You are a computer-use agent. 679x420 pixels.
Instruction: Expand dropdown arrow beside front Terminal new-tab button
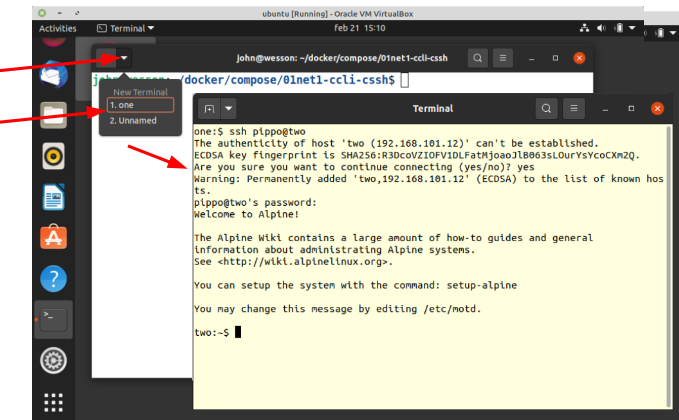click(x=229, y=108)
